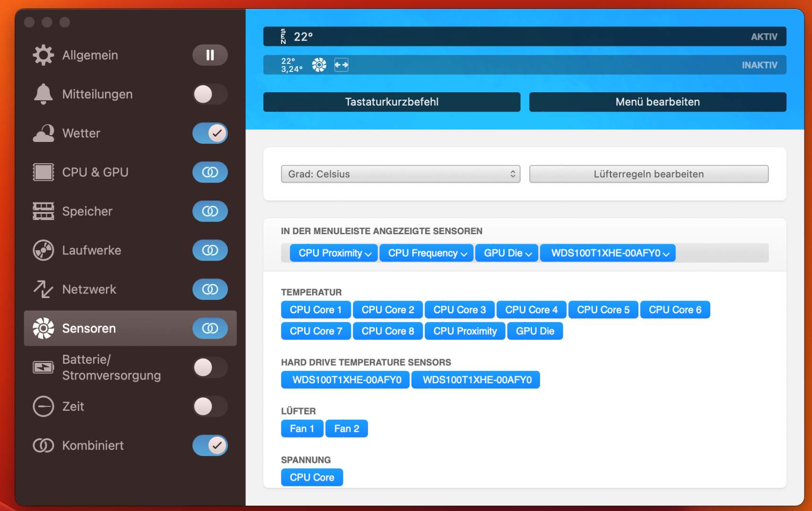The image size is (812, 511).
Task: Click the cloud icon for Wetter
Action: coord(43,133)
